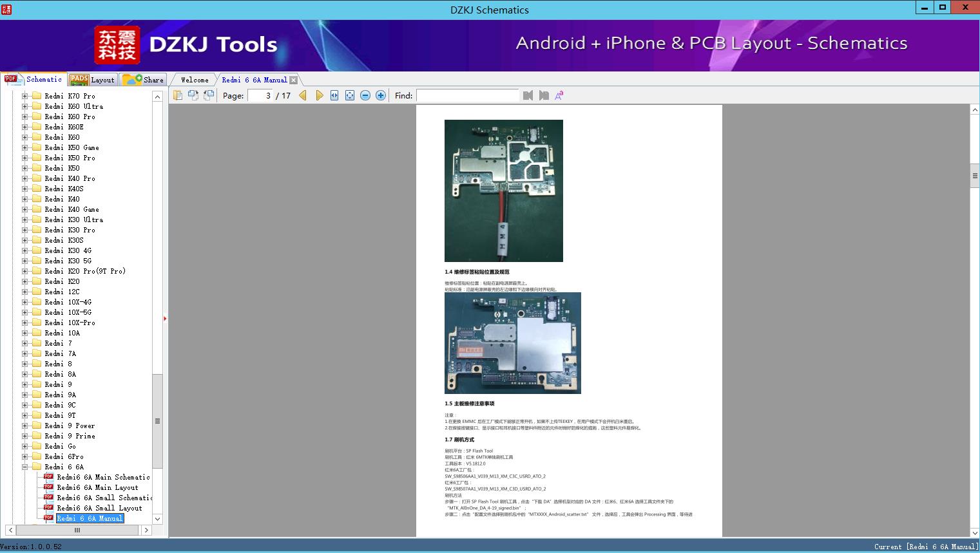Open the Welcome document tab
The height and width of the screenshot is (553, 980).
pyautogui.click(x=195, y=80)
